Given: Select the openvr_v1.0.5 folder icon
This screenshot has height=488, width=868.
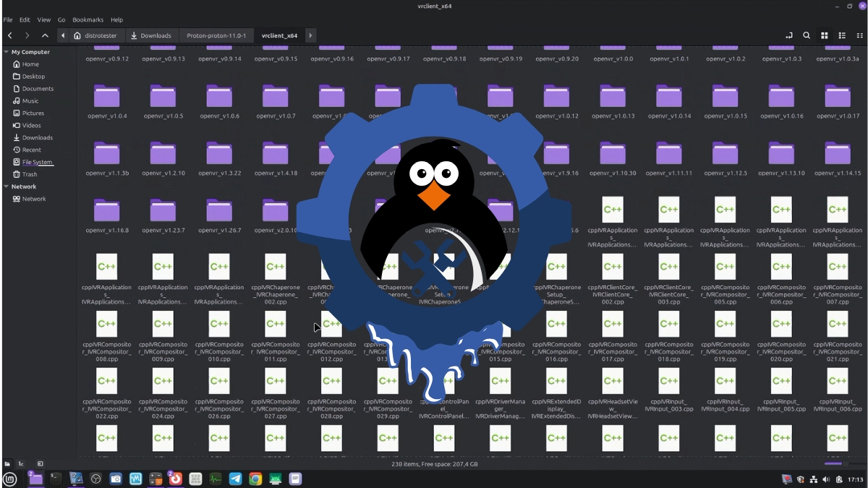Looking at the screenshot, I should click(163, 96).
